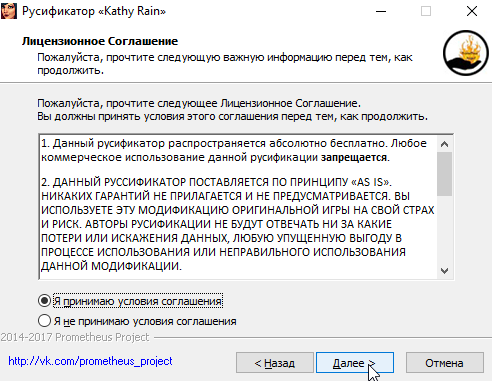Click the «AS IS» uppercase license paragraph
492x381 pixels.
[238, 224]
